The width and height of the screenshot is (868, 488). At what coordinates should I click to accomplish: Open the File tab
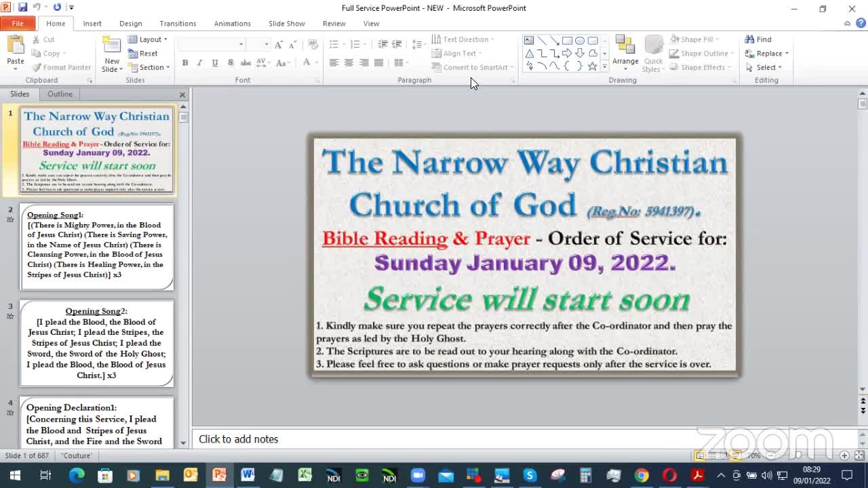click(18, 24)
